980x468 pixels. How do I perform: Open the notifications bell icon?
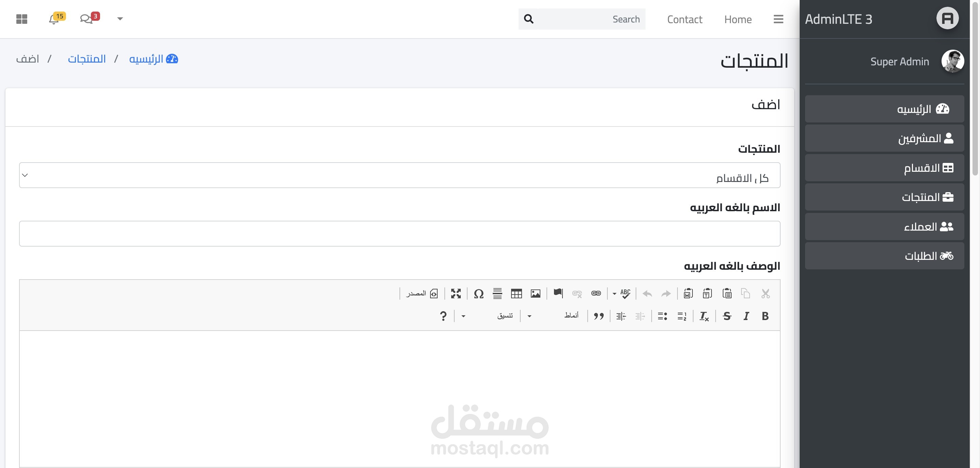[x=54, y=19]
